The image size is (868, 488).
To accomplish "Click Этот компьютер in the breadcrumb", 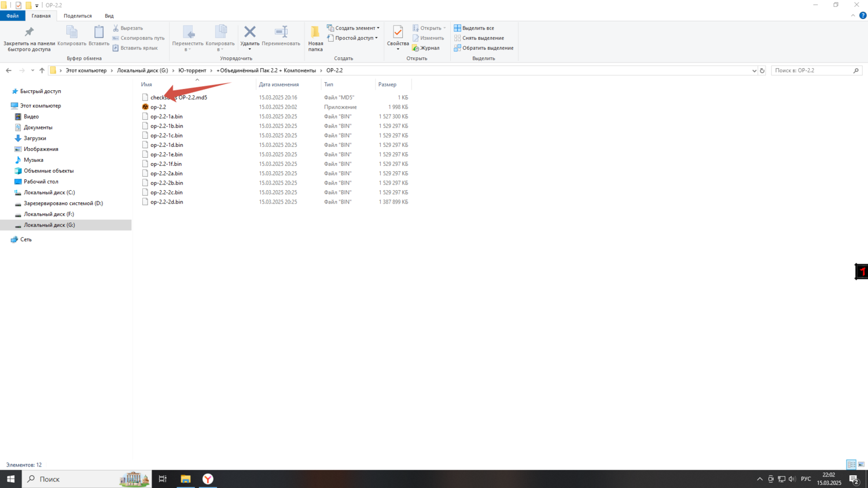I will pyautogui.click(x=86, y=71).
